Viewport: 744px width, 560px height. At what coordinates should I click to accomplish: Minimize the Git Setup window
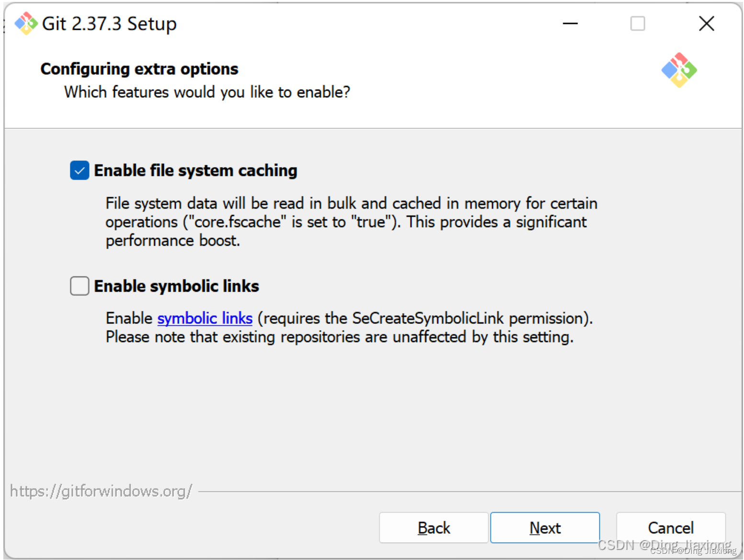click(570, 23)
